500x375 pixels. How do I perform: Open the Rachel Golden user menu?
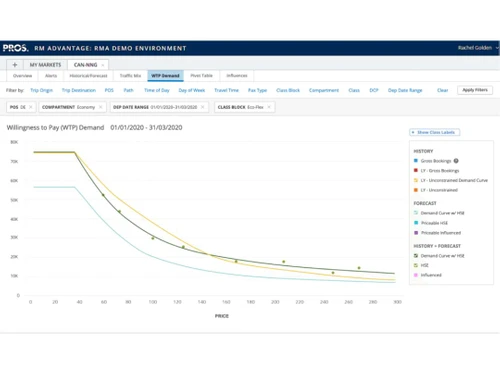[478, 48]
